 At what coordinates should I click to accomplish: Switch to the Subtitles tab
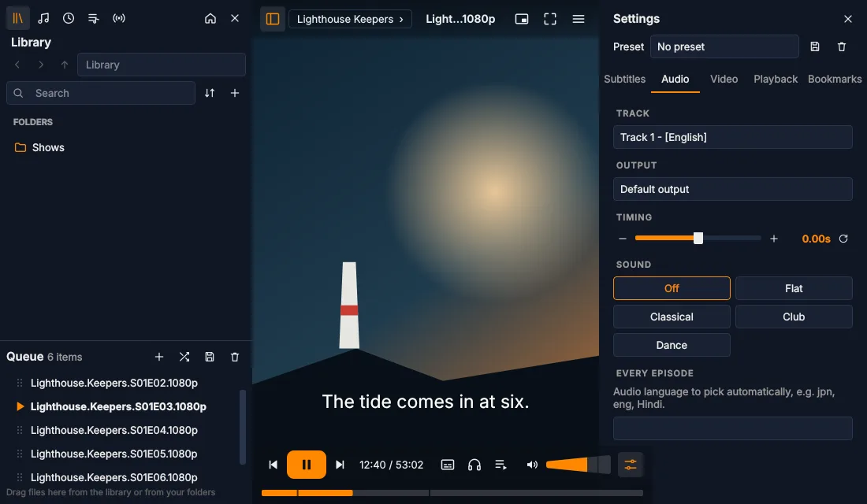[x=625, y=79]
